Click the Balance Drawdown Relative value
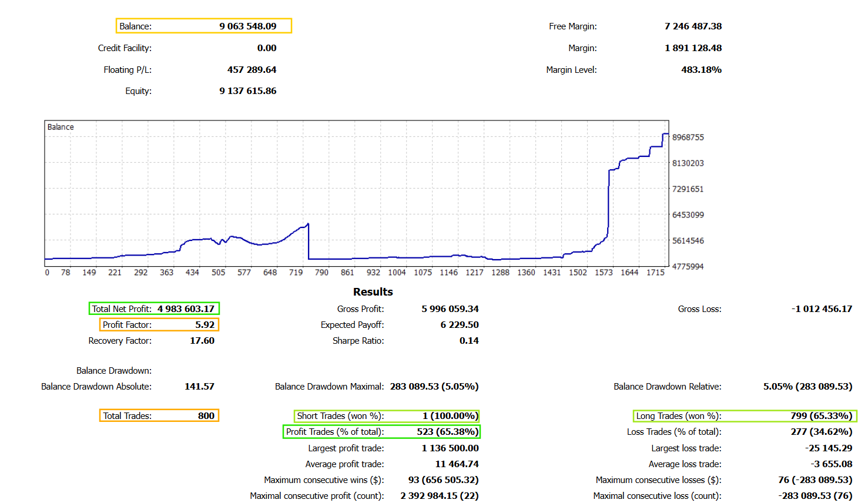Image resolution: width=868 pixels, height=503 pixels. 807,386
